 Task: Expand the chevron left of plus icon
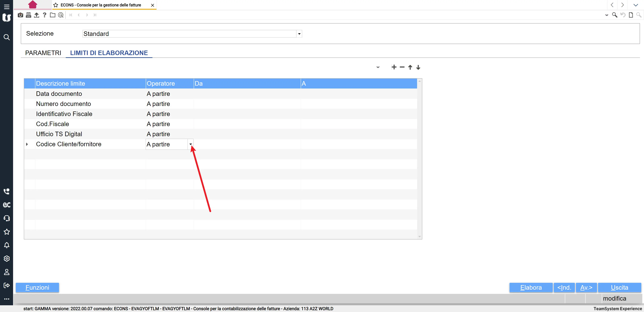coord(378,67)
